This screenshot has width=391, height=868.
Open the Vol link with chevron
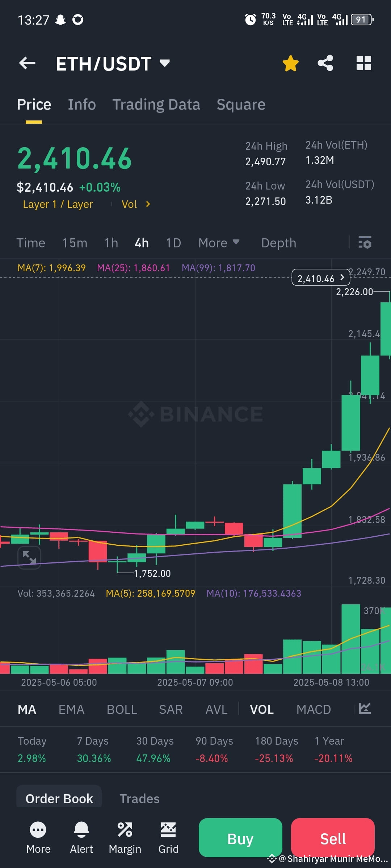(136, 204)
